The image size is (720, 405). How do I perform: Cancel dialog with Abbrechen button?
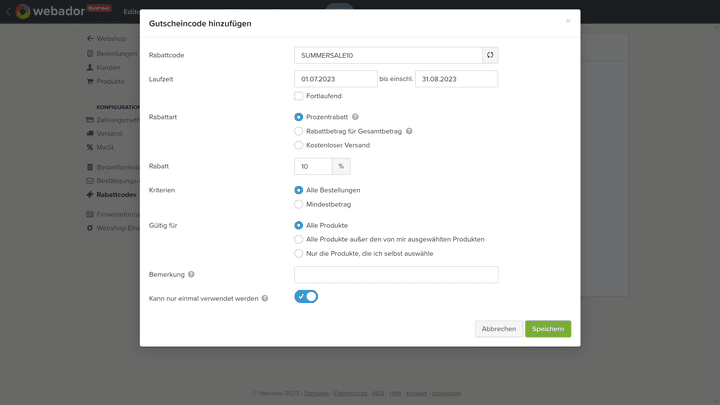[498, 329]
